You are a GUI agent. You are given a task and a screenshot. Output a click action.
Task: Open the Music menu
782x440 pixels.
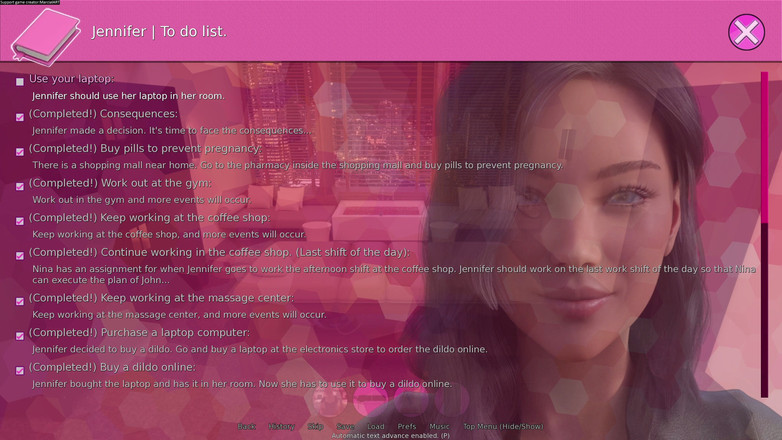439,426
